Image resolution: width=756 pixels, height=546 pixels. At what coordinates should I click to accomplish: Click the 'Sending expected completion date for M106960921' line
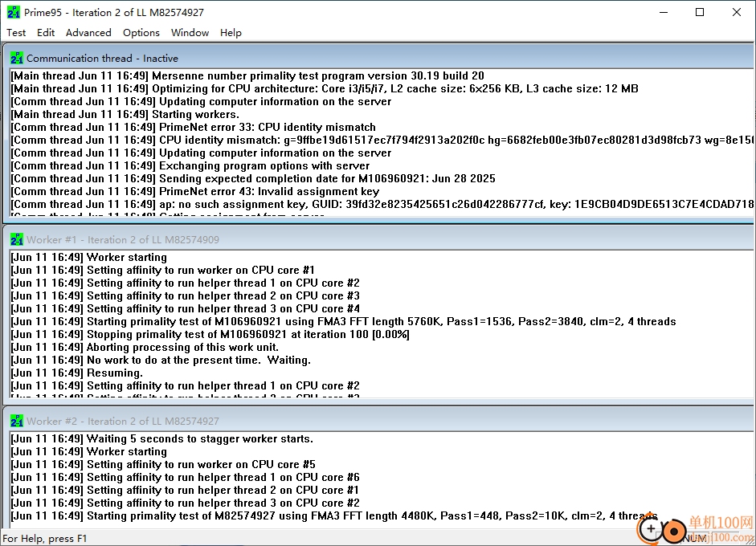(x=253, y=179)
